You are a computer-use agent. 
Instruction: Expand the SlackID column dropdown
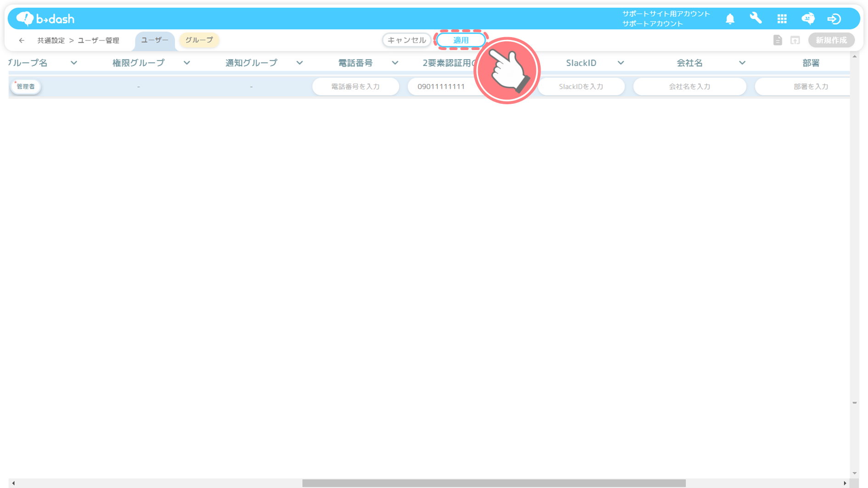click(621, 63)
